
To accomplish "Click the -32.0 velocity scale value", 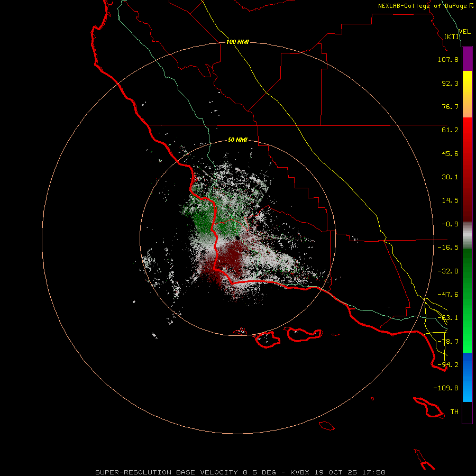I will (x=448, y=271).
